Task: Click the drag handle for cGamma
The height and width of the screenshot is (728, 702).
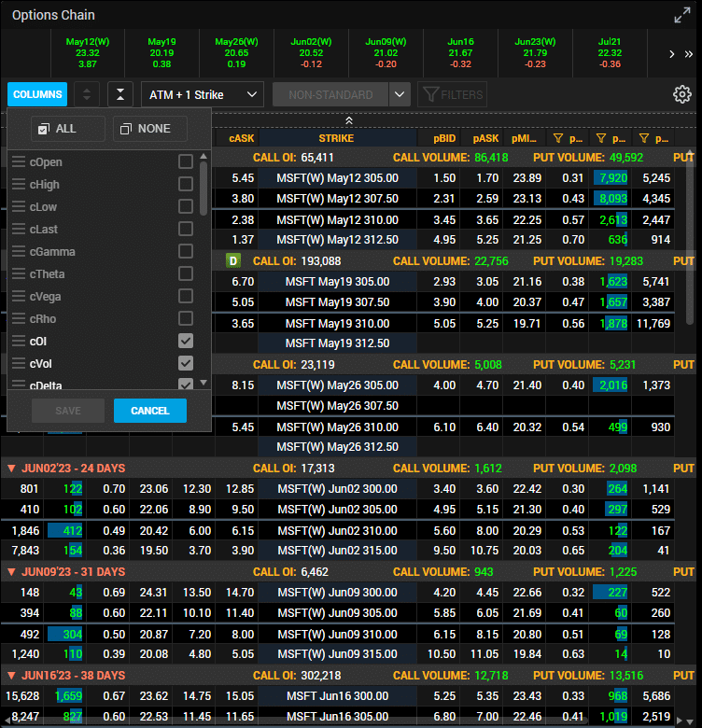Action: tap(19, 252)
